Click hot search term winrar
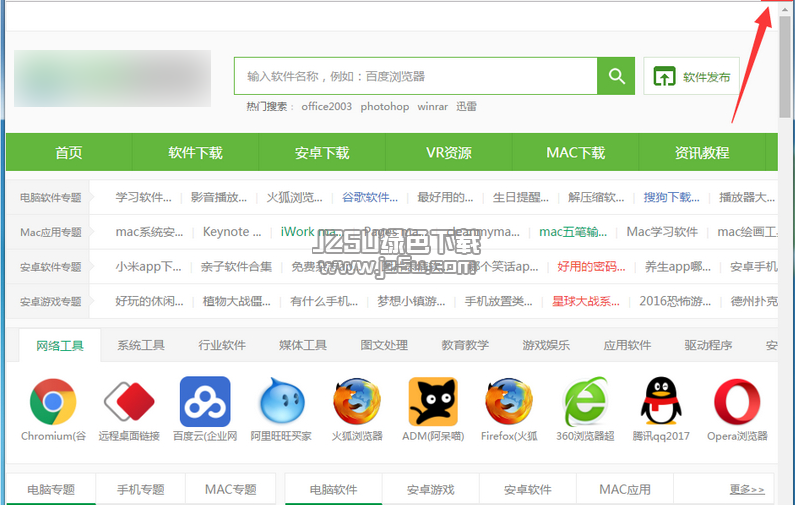Viewport: 795px width, 505px height. pyautogui.click(x=432, y=106)
